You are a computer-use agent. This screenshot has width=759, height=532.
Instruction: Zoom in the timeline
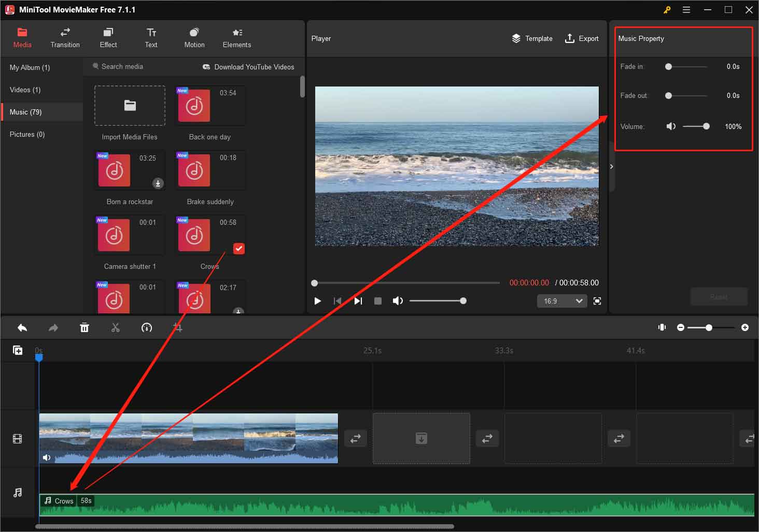pyautogui.click(x=745, y=327)
